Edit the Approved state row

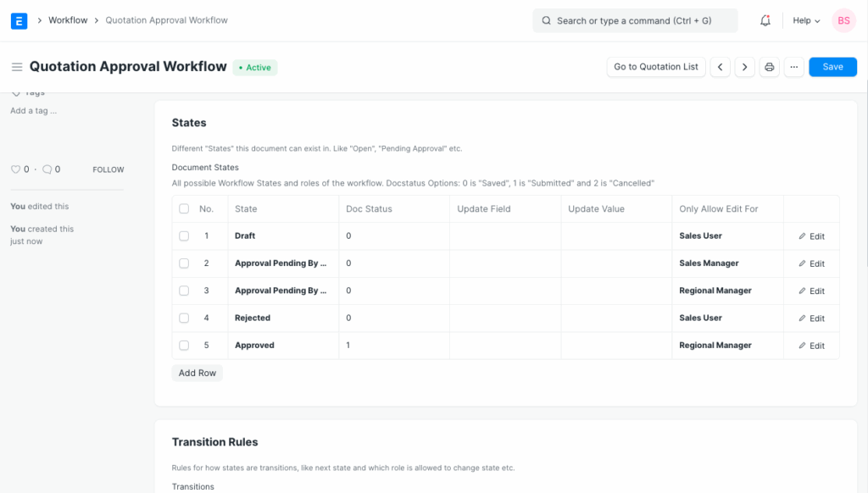811,346
